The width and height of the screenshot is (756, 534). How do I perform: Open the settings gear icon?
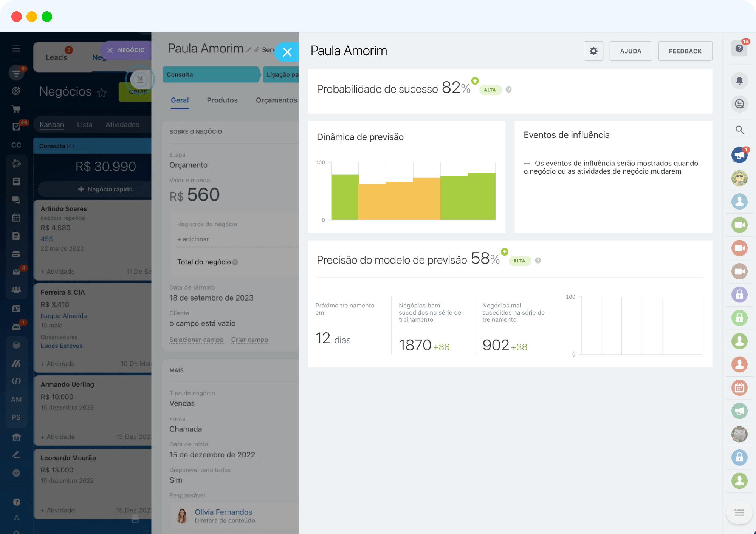click(593, 51)
